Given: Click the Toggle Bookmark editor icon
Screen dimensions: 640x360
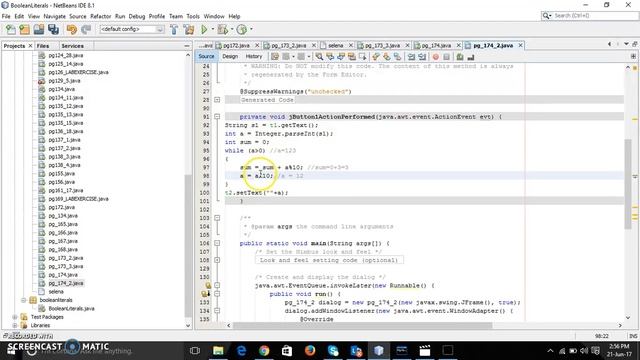Looking at the screenshot, I should pyautogui.click(x=397, y=57).
